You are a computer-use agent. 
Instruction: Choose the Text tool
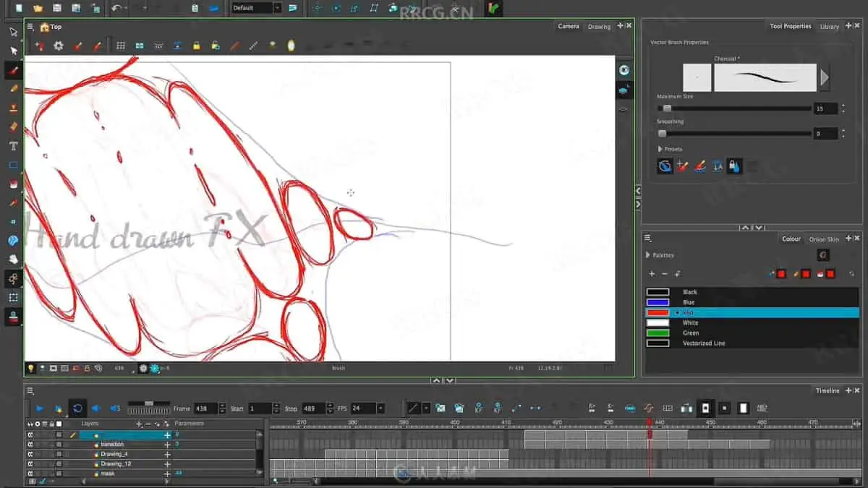[x=13, y=146]
